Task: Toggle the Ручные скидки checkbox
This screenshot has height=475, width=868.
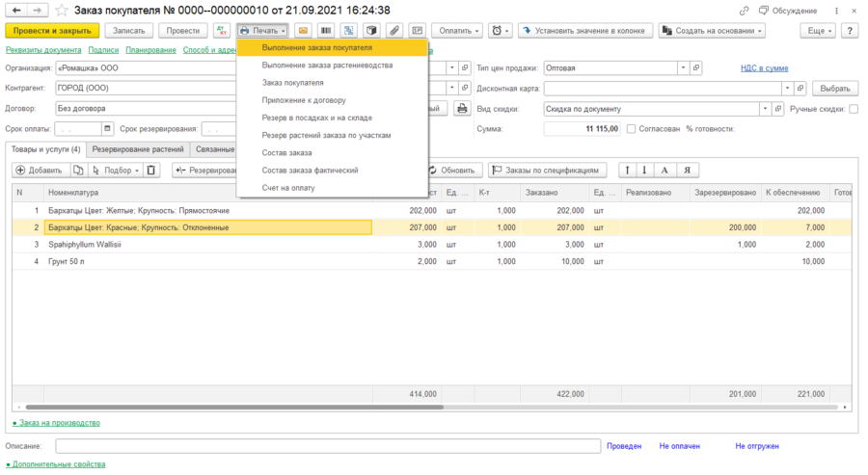Action: [854, 109]
